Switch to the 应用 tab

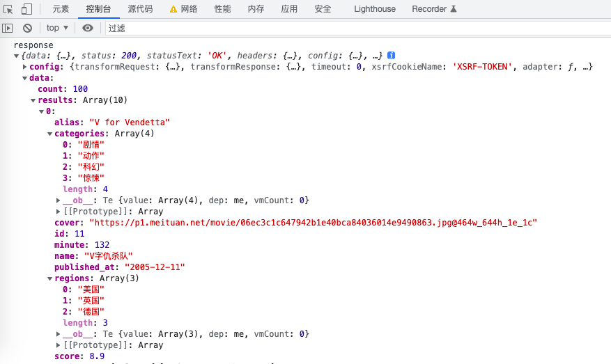coord(289,9)
